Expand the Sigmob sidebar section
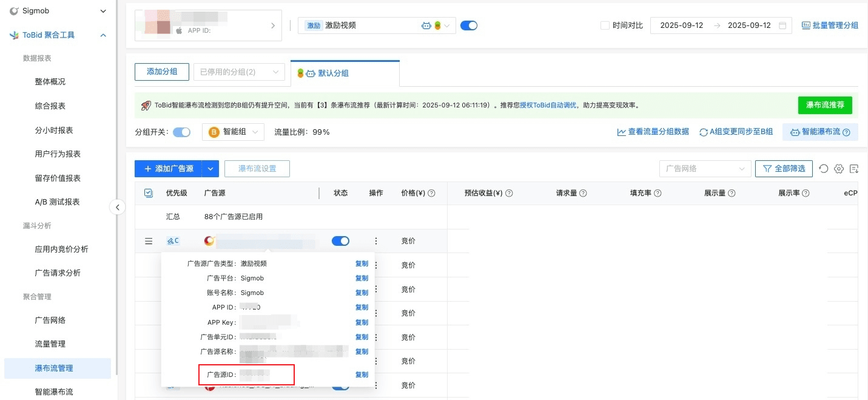 pos(103,11)
